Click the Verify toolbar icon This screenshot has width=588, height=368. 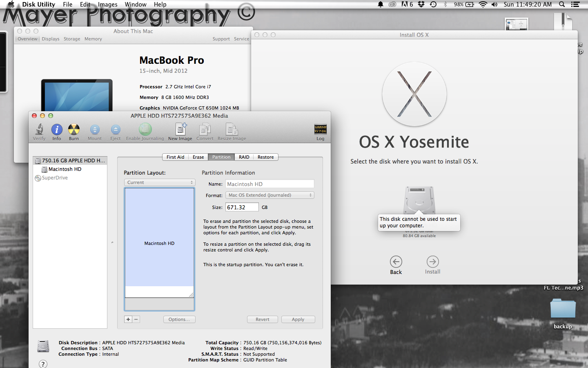[x=39, y=132]
